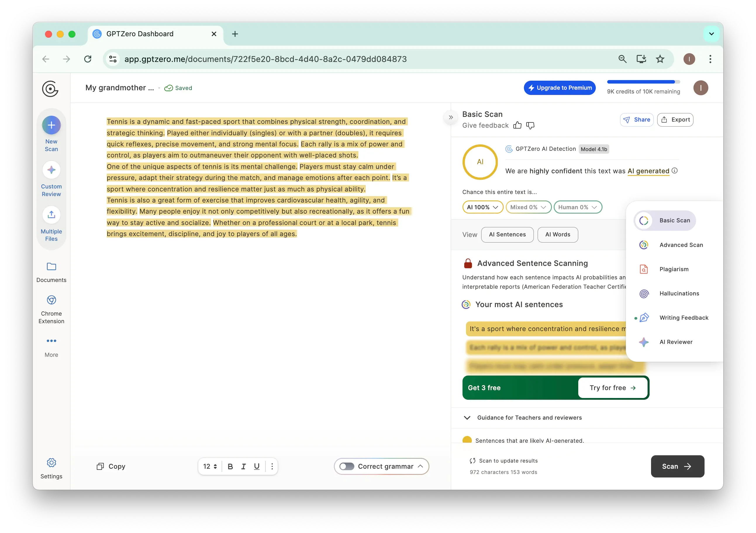Screen dimensions: 756x533
Task: Open the font size 12 selector
Action: pyautogui.click(x=210, y=466)
